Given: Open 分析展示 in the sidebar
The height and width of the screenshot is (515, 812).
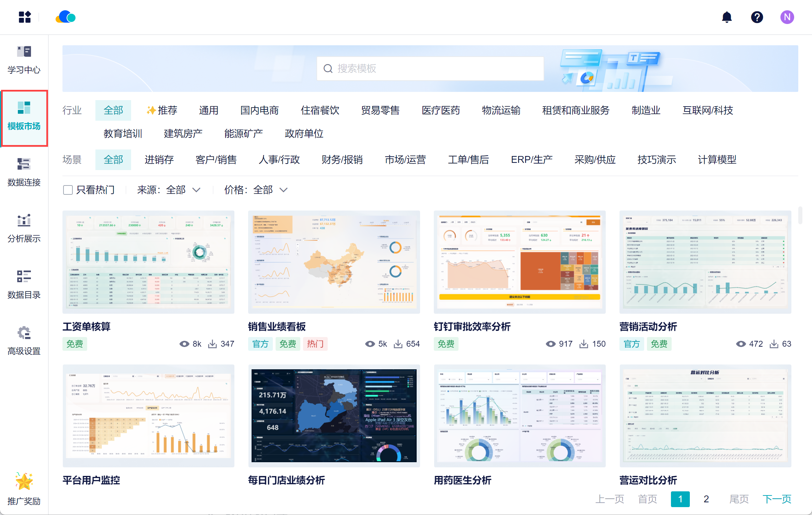Looking at the screenshot, I should click(24, 229).
